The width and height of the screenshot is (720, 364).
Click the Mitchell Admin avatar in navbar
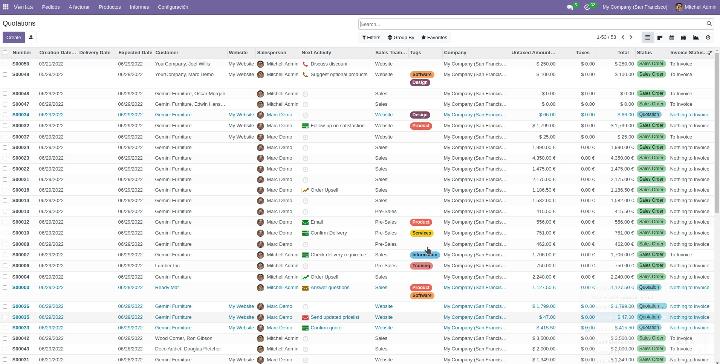(x=679, y=7)
